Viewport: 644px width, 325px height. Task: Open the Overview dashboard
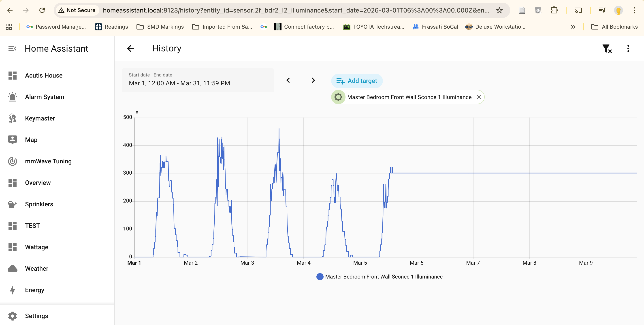[x=38, y=183]
